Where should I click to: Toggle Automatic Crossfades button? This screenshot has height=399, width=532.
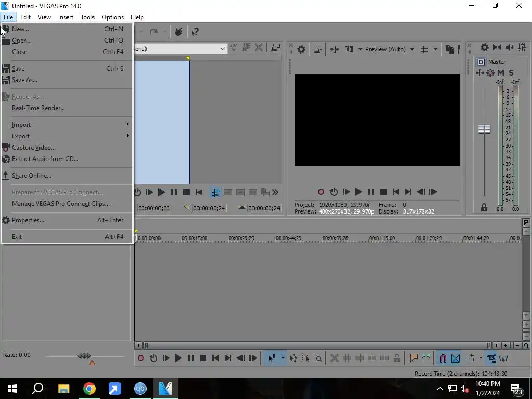pos(456,358)
